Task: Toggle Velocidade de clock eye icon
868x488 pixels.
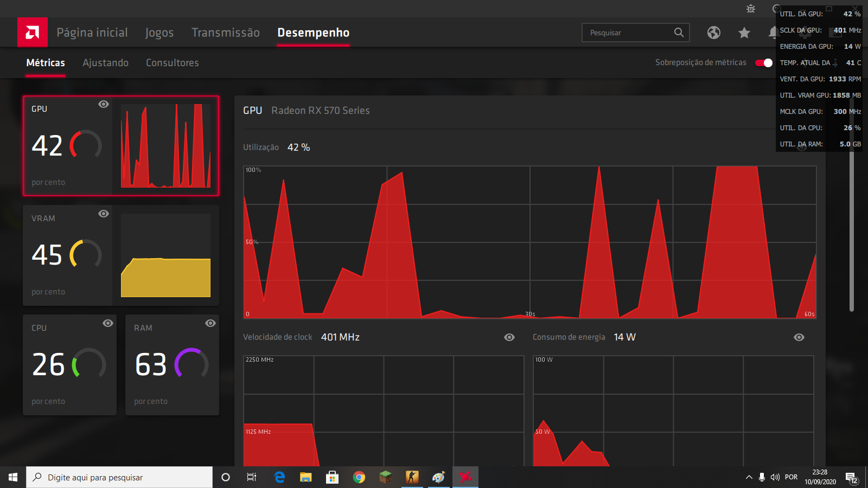Action: click(509, 337)
